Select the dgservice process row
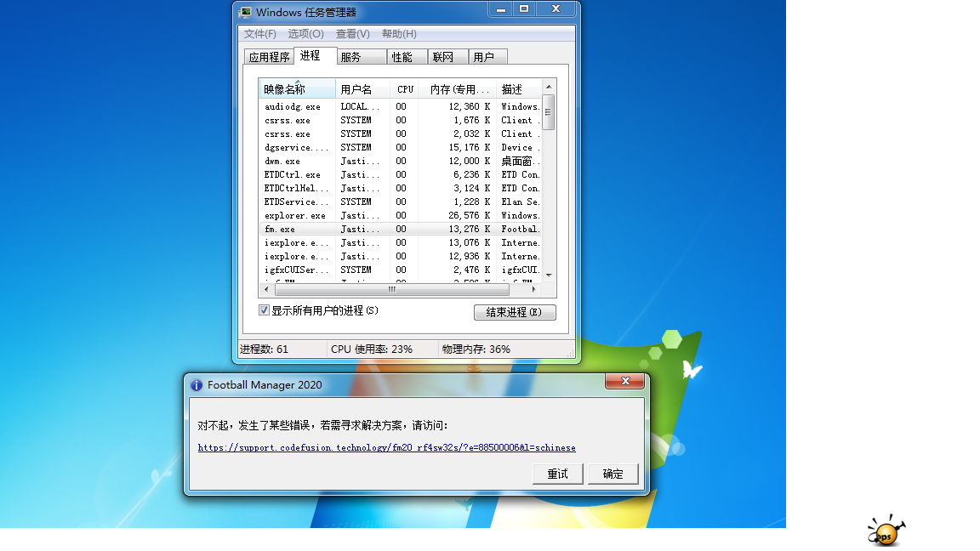This screenshot has width=980, height=551. click(400, 148)
